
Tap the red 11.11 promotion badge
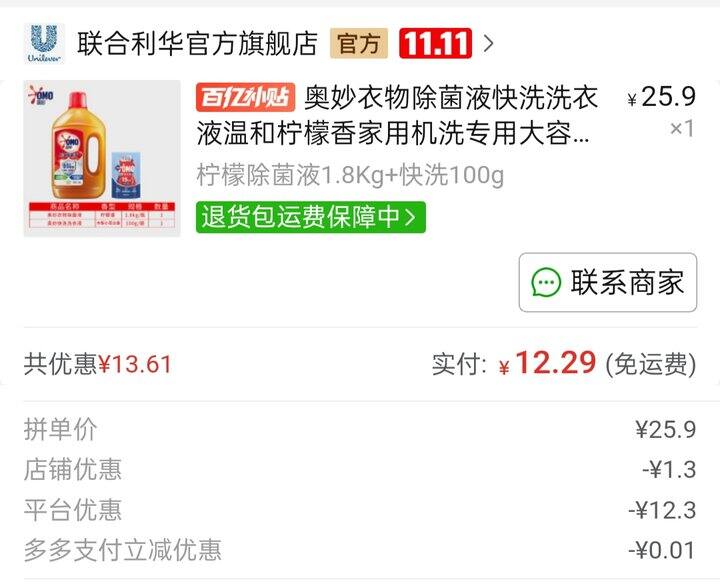[435, 44]
